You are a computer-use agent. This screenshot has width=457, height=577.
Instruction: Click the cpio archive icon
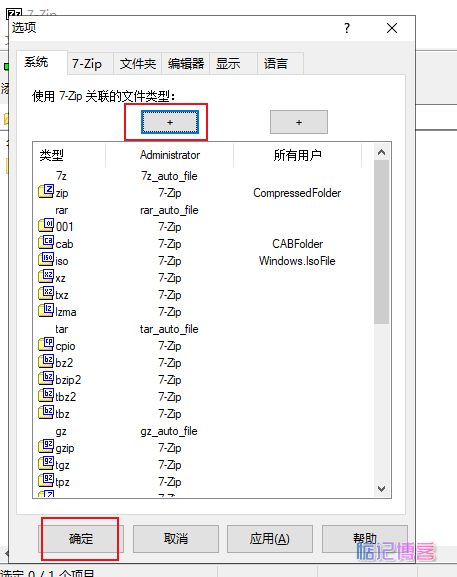point(46,344)
